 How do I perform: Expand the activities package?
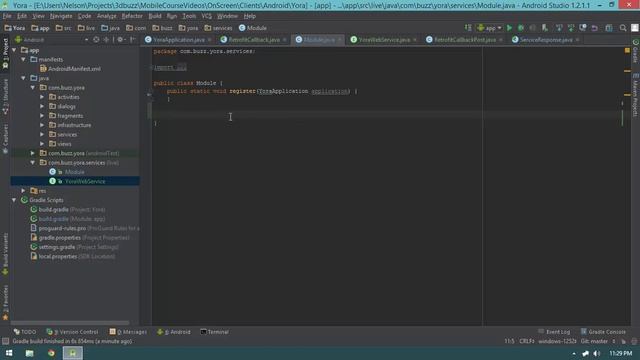point(42,97)
